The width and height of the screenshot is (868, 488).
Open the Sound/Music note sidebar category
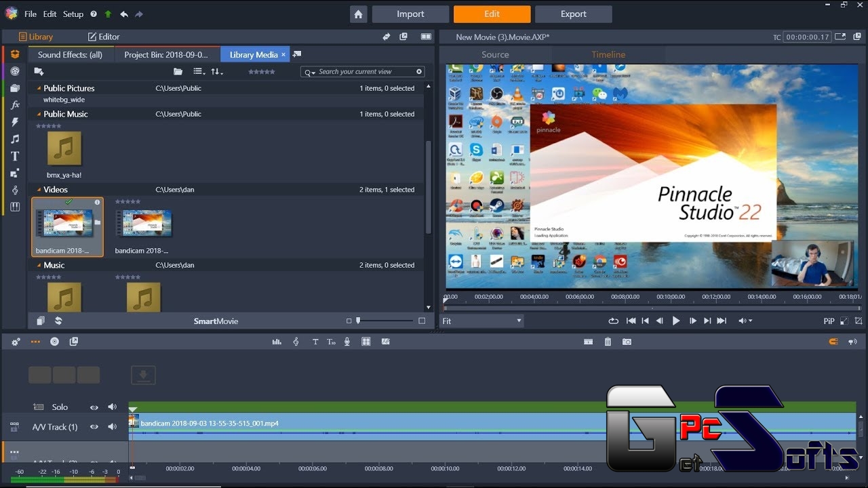15,139
